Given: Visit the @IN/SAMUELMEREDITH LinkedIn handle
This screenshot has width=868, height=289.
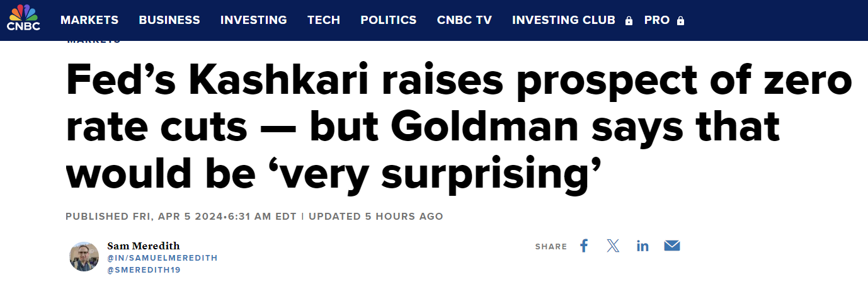Looking at the screenshot, I should tap(163, 258).
